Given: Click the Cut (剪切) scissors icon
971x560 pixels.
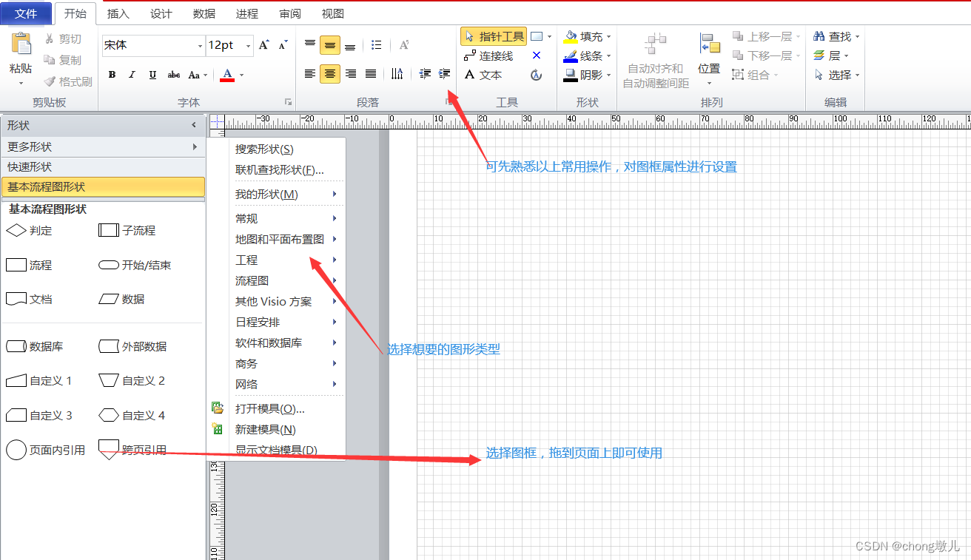Looking at the screenshot, I should coord(50,39).
